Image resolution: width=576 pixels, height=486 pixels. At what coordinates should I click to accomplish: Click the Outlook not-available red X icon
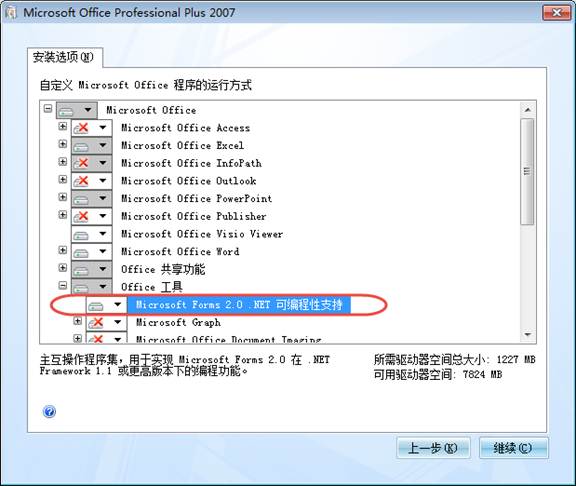click(81, 181)
